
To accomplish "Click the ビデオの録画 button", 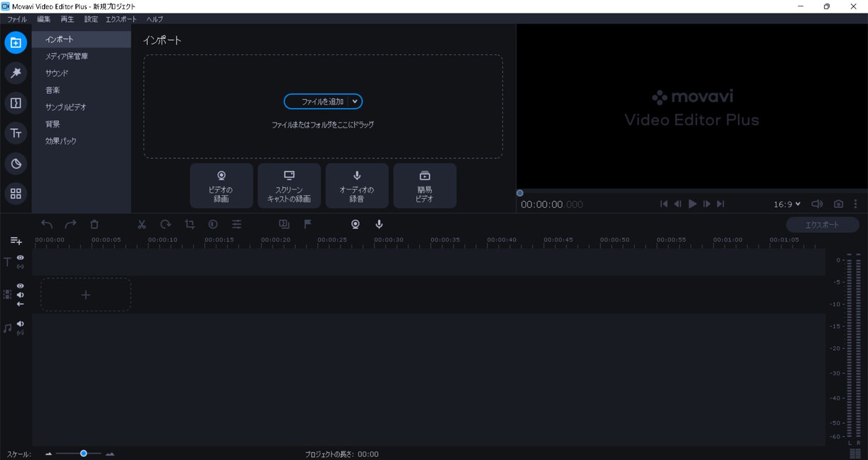I will (221, 186).
